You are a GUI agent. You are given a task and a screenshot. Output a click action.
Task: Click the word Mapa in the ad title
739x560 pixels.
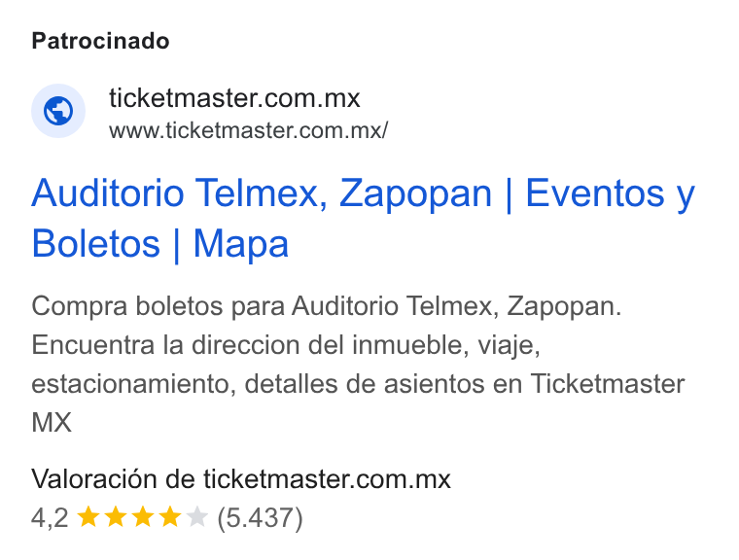tap(241, 244)
